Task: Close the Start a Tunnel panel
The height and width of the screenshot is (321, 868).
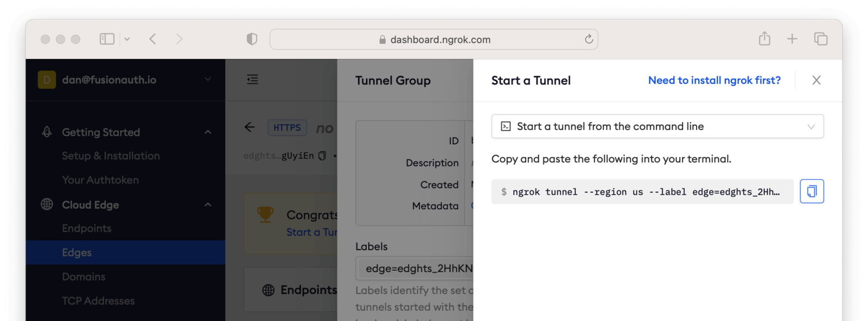Action: point(816,80)
